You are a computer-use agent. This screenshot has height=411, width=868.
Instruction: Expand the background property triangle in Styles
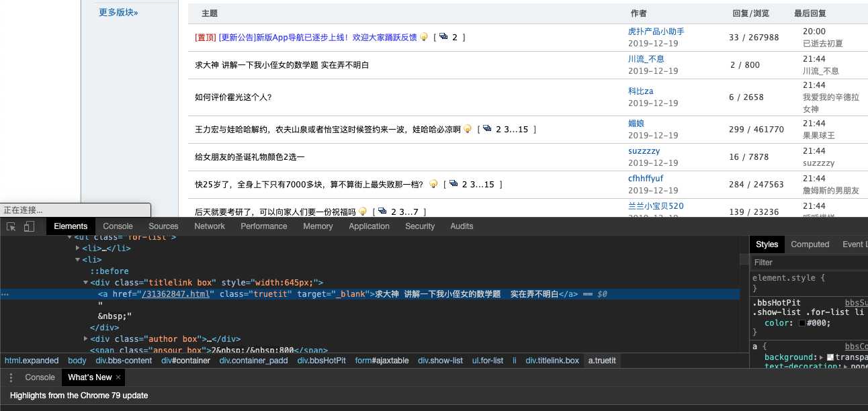pos(822,357)
